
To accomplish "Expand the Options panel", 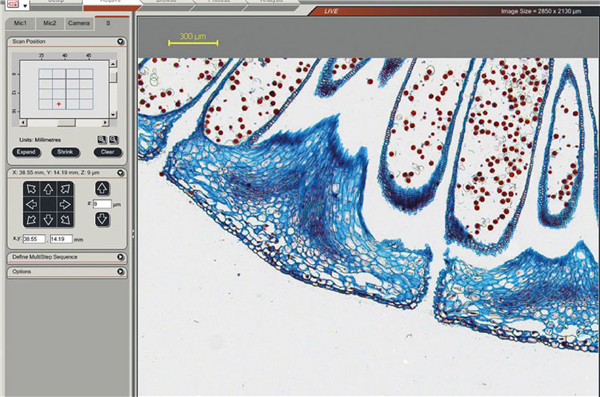I will click(x=121, y=271).
